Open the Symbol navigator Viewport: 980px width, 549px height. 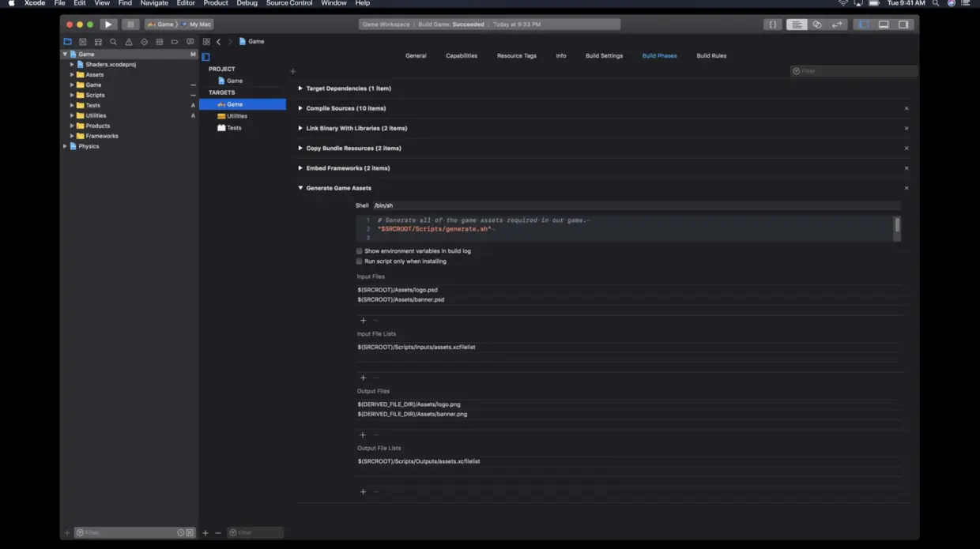98,42
